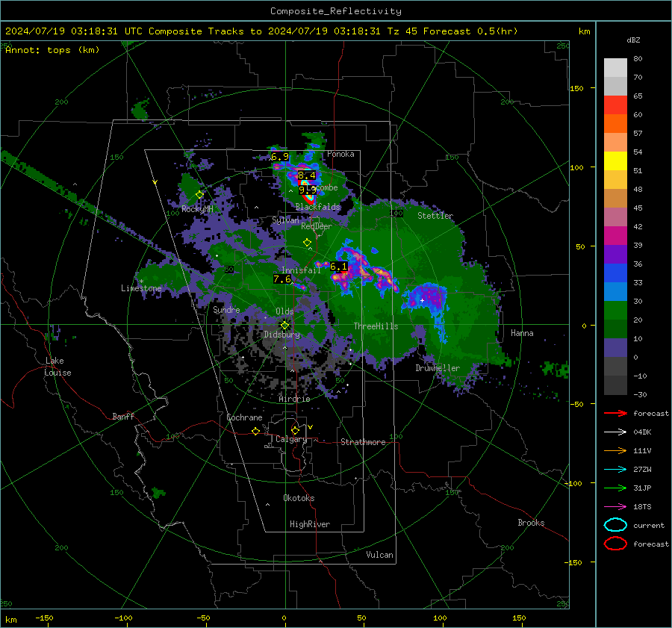Viewport: 672px width, 628px height.
Task: Click the Strathmore town label
Action: [x=363, y=442]
